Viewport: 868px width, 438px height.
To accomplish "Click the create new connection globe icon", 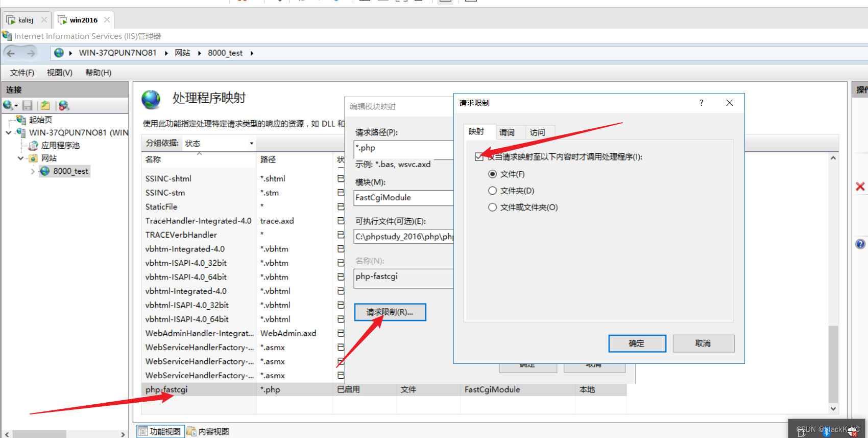I will click(8, 105).
